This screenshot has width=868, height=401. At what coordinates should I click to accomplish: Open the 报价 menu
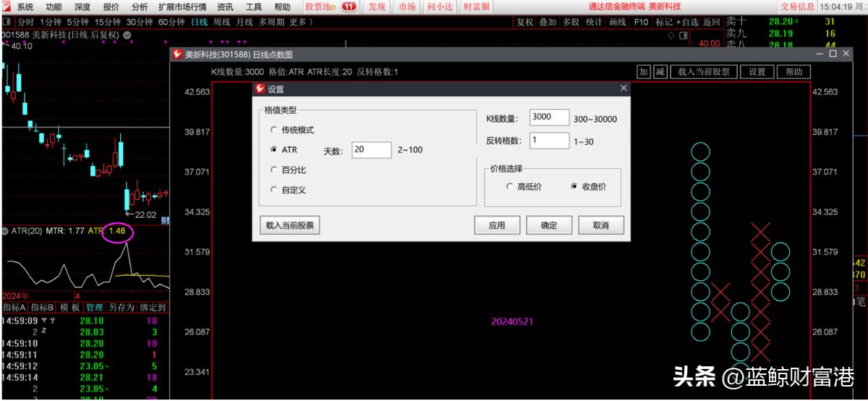point(111,7)
